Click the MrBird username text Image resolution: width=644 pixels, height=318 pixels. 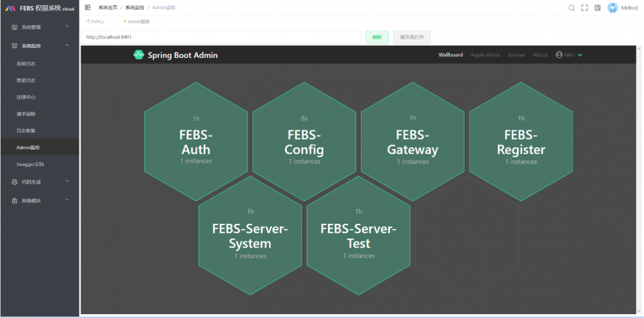tap(630, 8)
